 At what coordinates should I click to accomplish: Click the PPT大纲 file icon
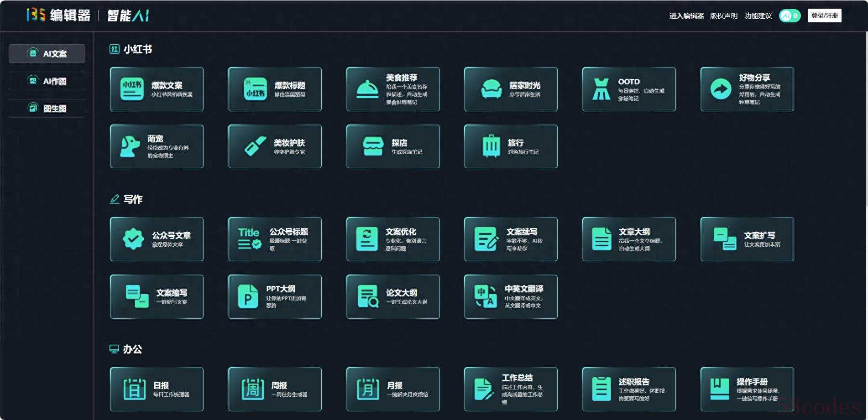pos(248,296)
